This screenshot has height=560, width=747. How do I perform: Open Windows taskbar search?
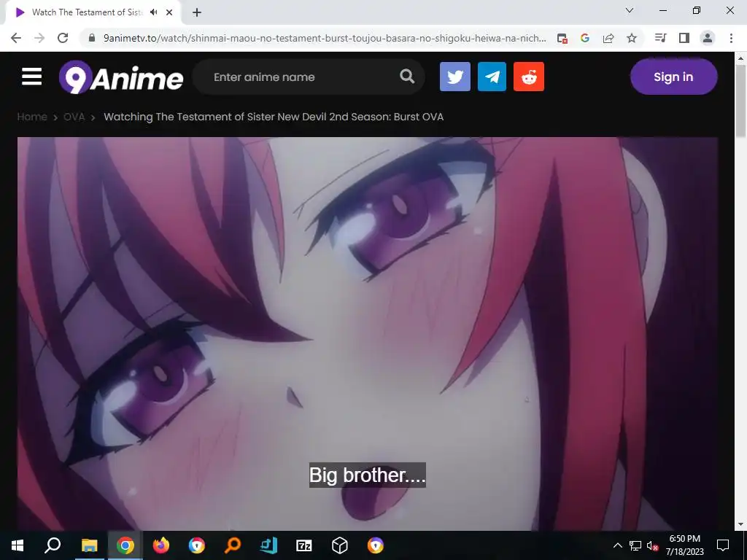coord(53,545)
